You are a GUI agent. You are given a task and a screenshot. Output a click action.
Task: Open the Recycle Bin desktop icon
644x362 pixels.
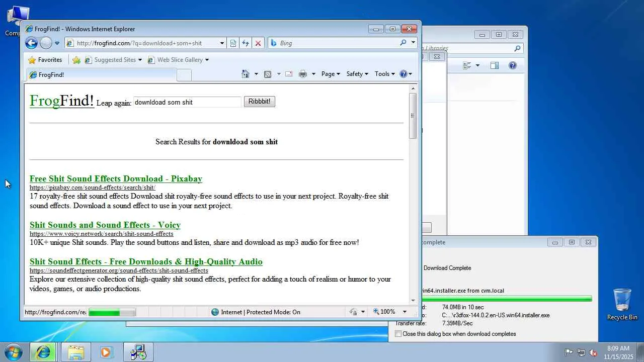tap(622, 304)
